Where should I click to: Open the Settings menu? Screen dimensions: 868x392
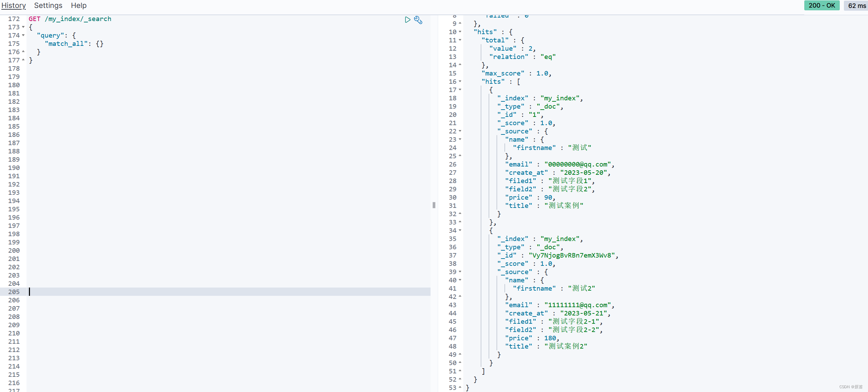(48, 6)
